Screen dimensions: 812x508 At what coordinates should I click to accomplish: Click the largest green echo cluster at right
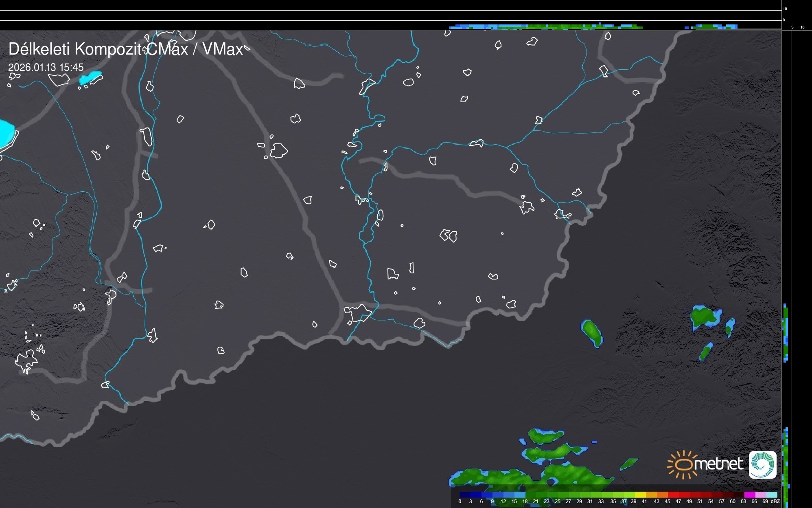pyautogui.click(x=703, y=317)
